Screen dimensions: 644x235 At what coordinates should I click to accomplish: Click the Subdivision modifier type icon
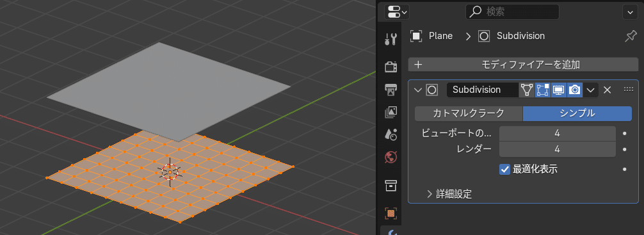tap(431, 90)
